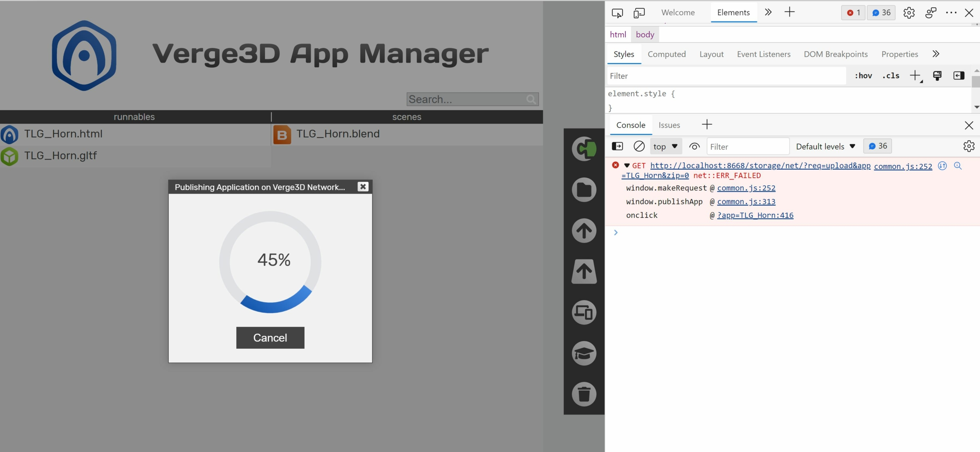Click the html breadcrumb element
The width and height of the screenshot is (980, 452).
tap(618, 34)
